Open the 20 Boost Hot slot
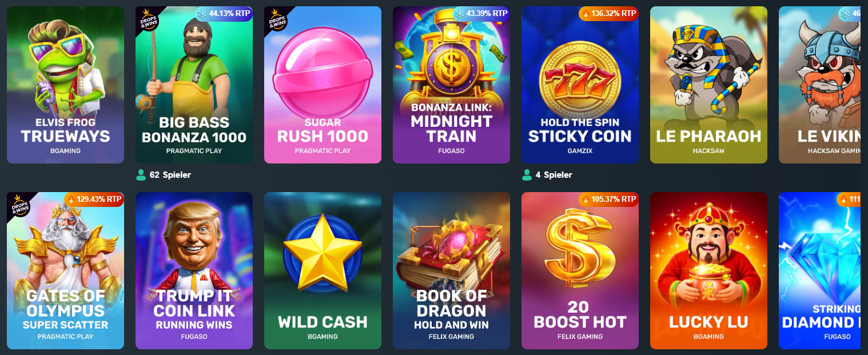 click(x=580, y=270)
